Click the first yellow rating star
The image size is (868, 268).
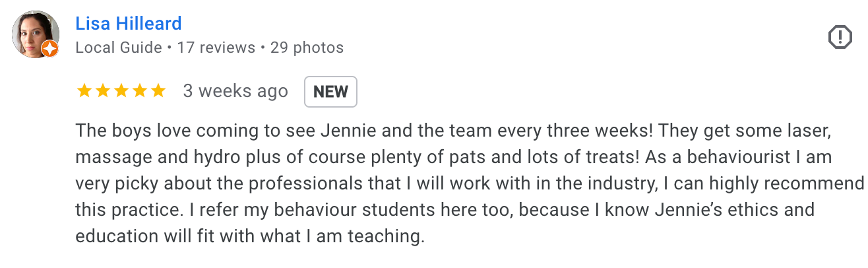coord(84,91)
